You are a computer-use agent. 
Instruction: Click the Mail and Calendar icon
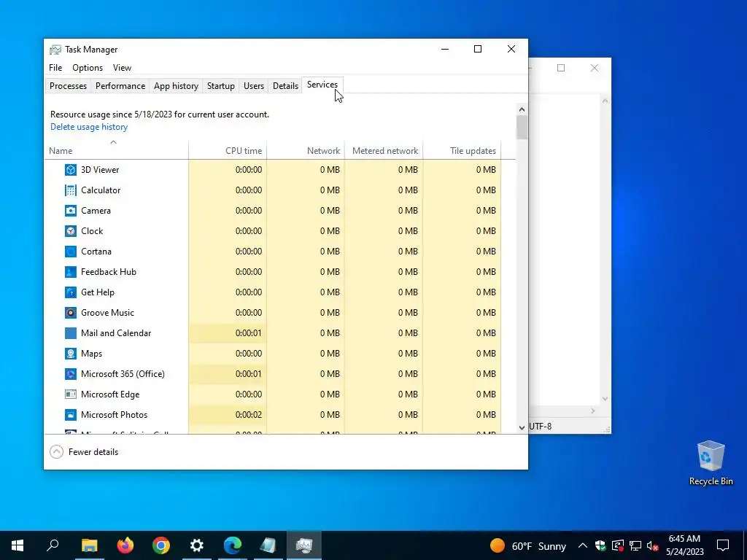pos(71,333)
